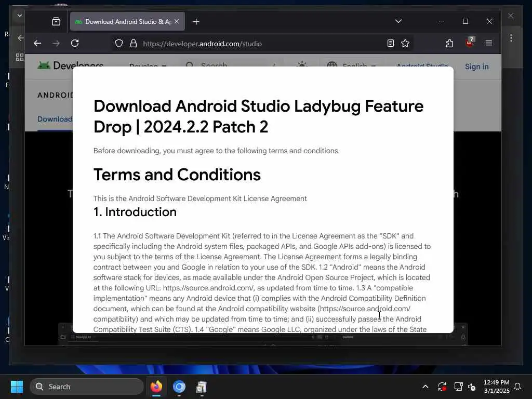Expand the background window's top-left chevron
Image resolution: width=532 pixels, height=399 pixels.
(19, 15)
